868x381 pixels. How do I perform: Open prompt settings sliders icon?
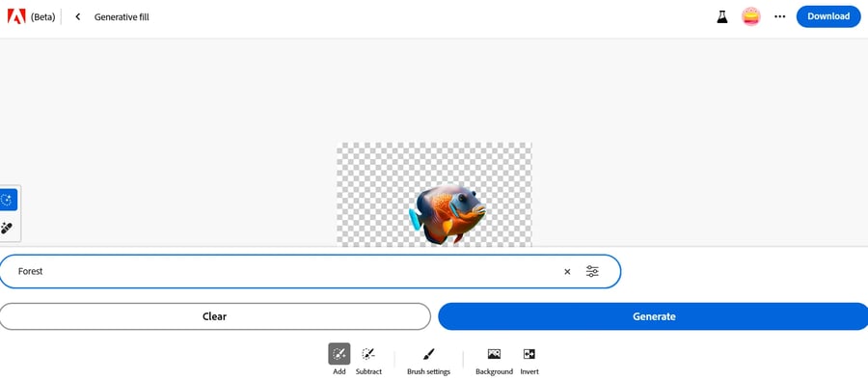(x=592, y=271)
